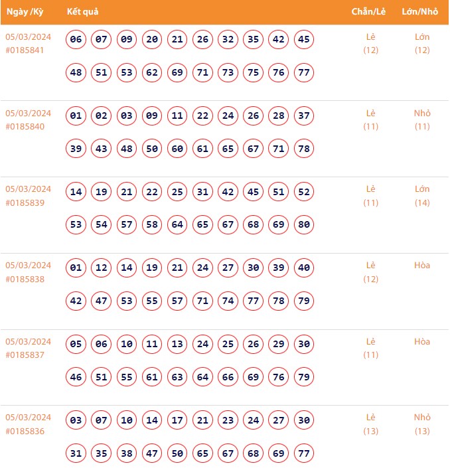Viewport: 450px width, 476px height.
Task: Select the "Lớn/Nhỏ" column header
Action: point(421,12)
